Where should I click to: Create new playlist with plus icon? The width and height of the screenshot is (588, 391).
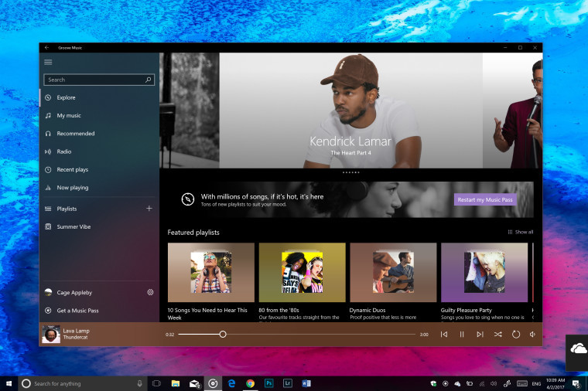(x=149, y=209)
